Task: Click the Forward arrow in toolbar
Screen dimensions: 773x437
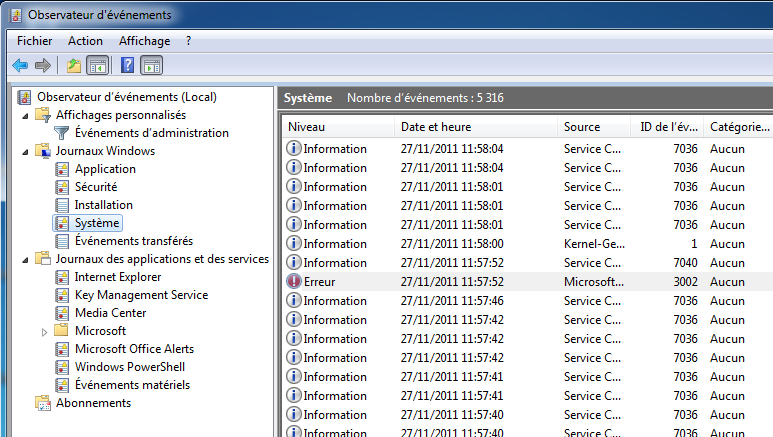Action: point(42,66)
